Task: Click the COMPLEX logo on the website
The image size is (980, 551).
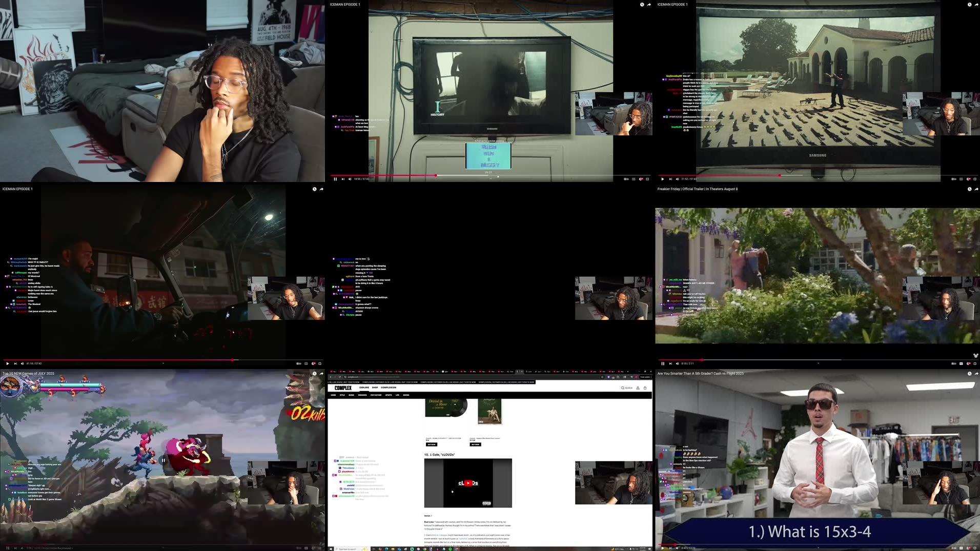Action: click(343, 388)
